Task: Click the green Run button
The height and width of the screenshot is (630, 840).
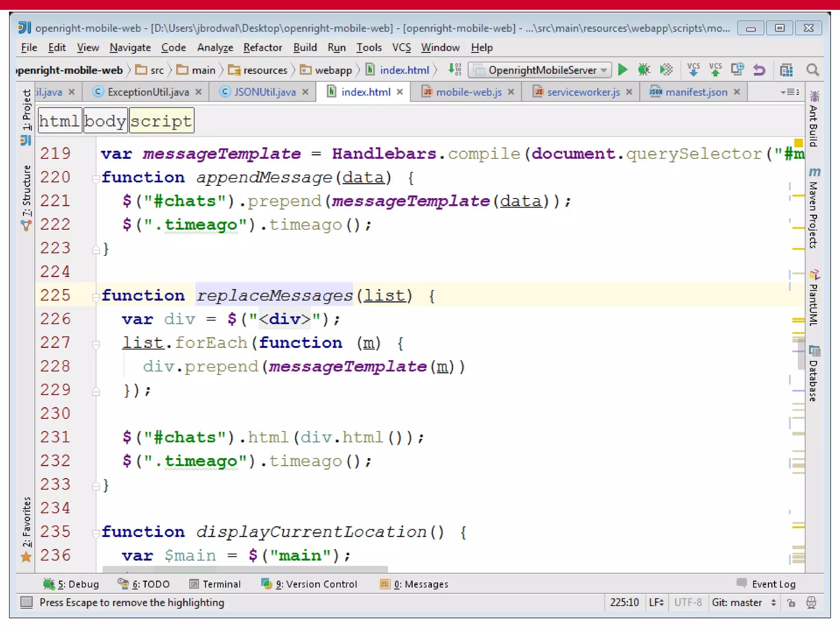Action: coord(623,70)
